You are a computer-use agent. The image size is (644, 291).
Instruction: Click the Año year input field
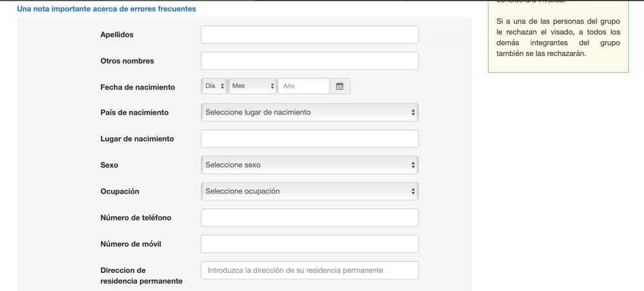(x=303, y=86)
